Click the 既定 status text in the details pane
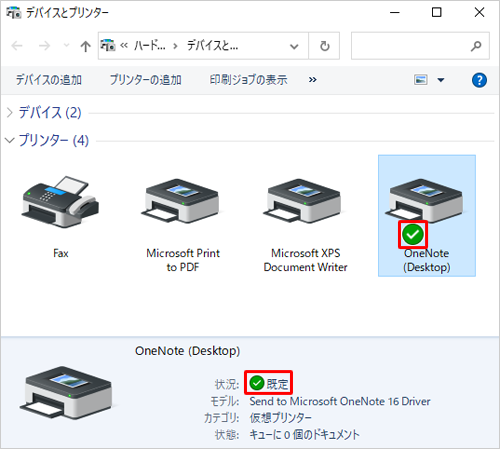Image resolution: width=500 pixels, height=449 pixels. click(x=277, y=384)
